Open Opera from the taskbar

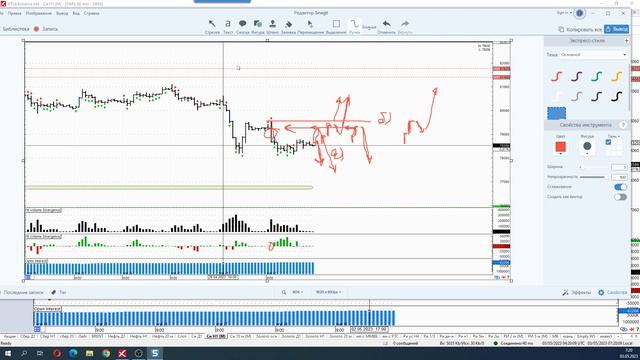coord(57,353)
